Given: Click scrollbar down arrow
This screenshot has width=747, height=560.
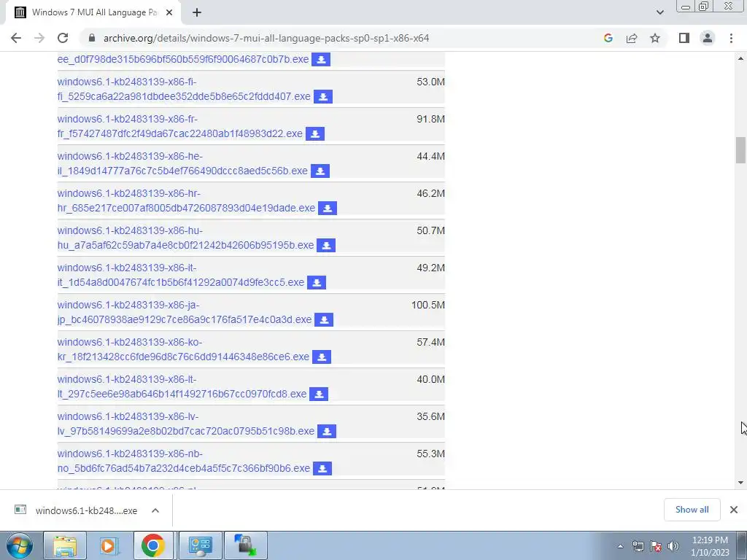Looking at the screenshot, I should (740, 483).
